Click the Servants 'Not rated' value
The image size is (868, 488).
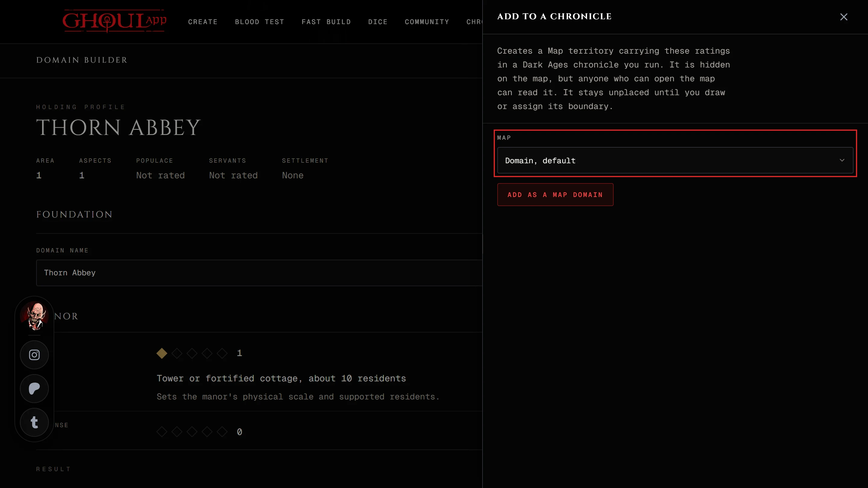point(233,175)
